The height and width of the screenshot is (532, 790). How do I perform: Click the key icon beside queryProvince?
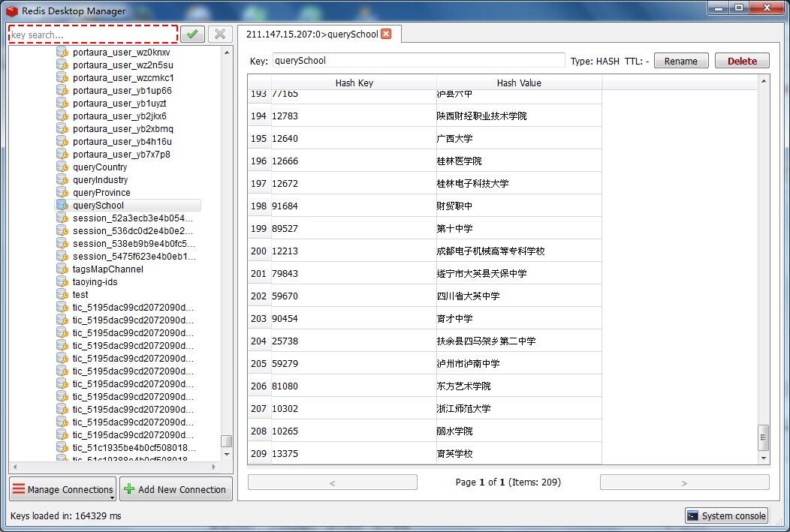62,192
